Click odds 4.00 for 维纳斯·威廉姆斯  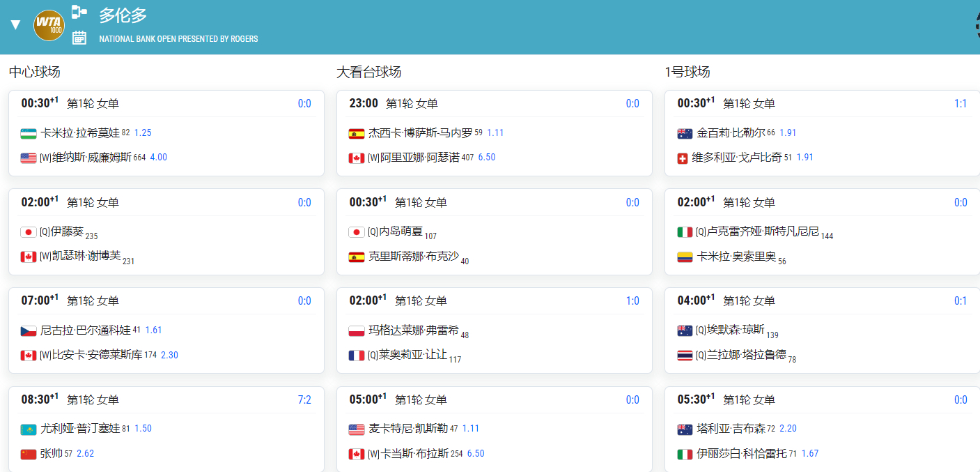point(159,158)
